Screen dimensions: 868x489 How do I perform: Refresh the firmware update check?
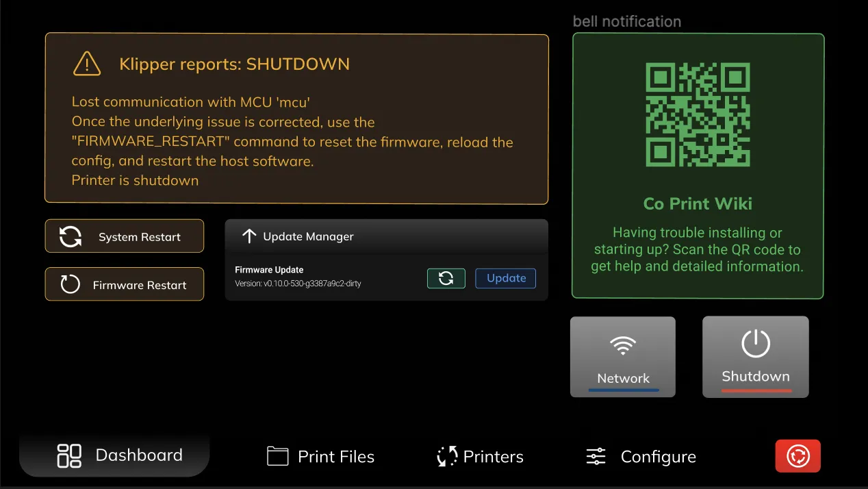coord(446,278)
